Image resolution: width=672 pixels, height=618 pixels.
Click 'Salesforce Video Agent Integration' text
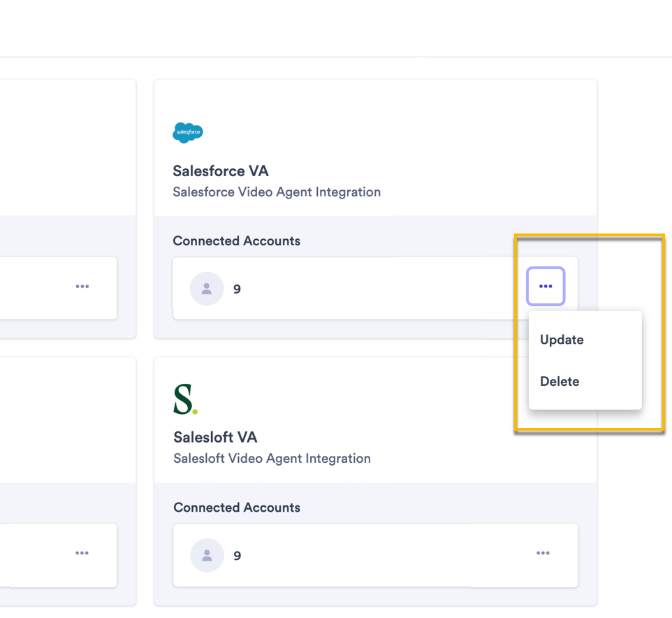pyautogui.click(x=277, y=192)
